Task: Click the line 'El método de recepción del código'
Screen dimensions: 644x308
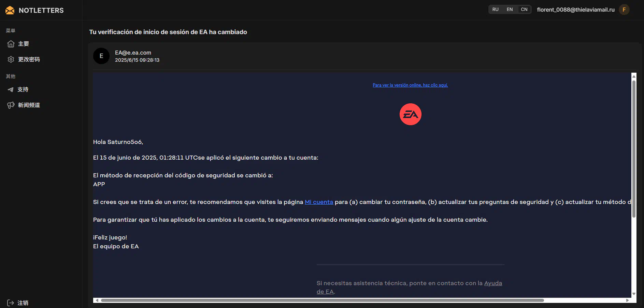Action: point(183,175)
